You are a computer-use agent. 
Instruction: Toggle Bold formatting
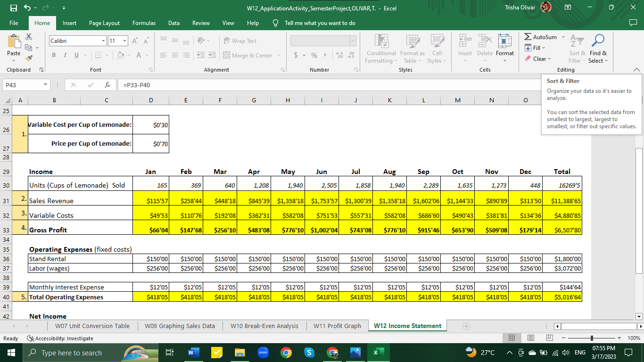(x=54, y=56)
